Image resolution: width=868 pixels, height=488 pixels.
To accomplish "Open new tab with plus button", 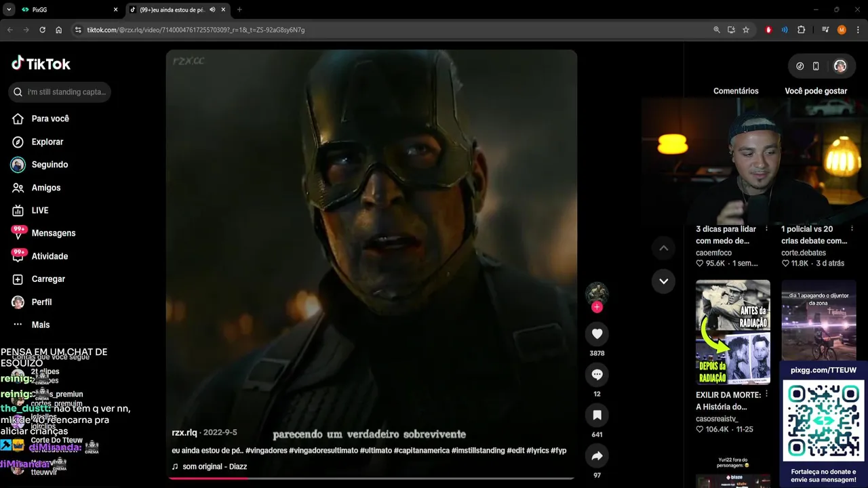I will (239, 9).
